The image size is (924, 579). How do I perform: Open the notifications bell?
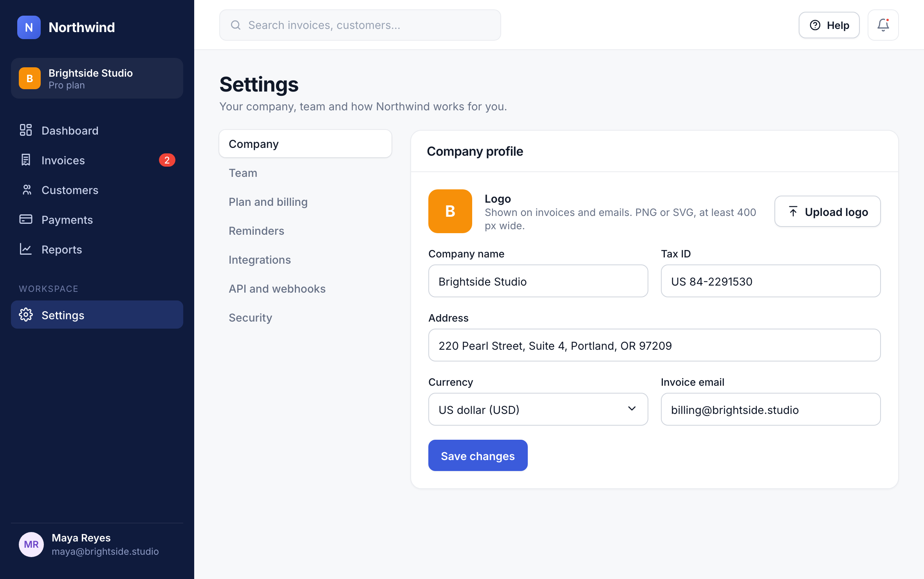883,25
